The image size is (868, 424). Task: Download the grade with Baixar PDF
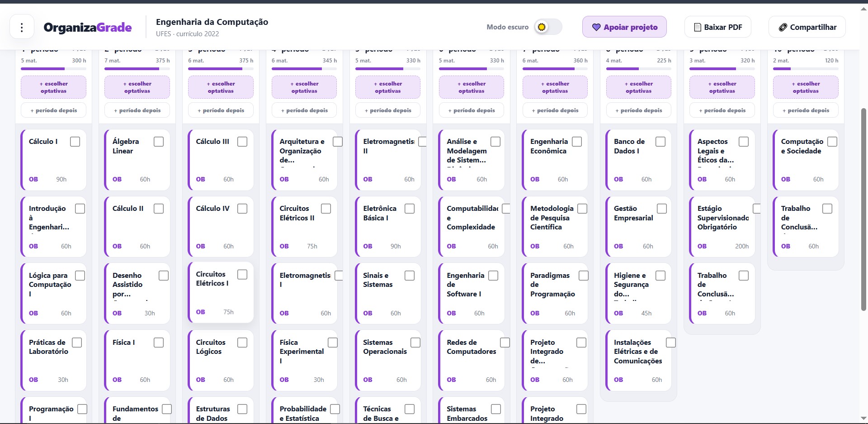pos(718,27)
